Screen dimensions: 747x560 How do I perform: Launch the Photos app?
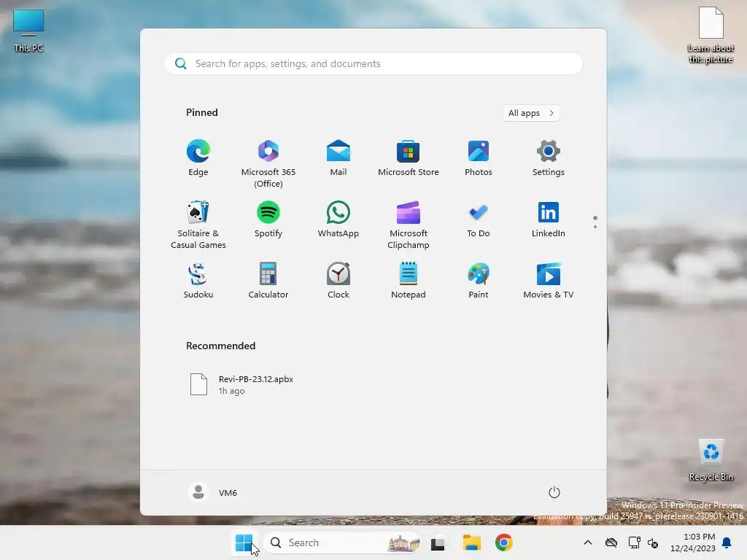coord(479,158)
